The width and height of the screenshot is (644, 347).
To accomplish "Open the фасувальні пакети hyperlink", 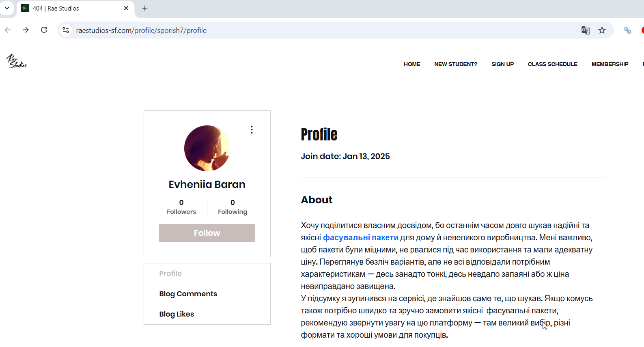I will click(360, 237).
